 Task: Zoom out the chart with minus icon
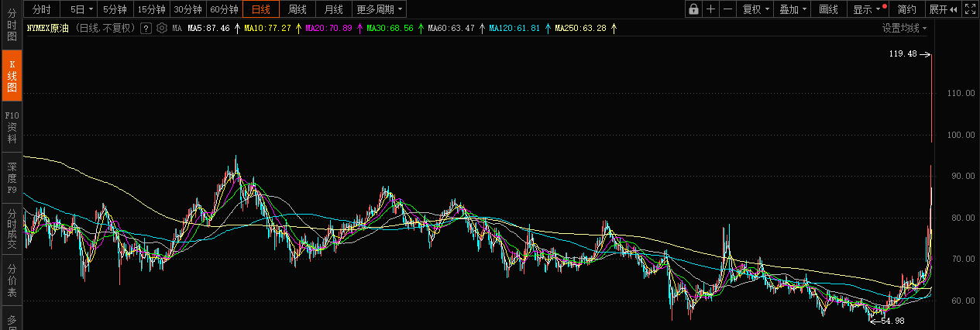[x=728, y=9]
